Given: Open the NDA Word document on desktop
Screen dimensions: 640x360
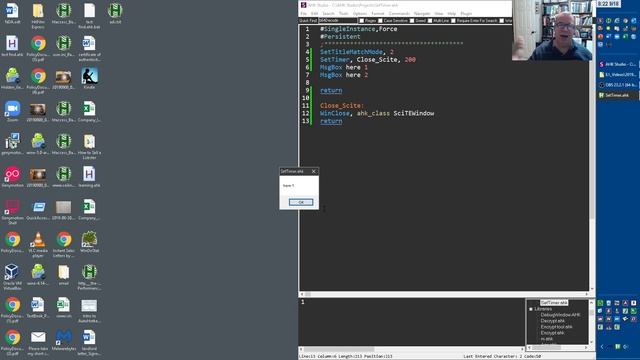Looking at the screenshot, I should (x=12, y=13).
